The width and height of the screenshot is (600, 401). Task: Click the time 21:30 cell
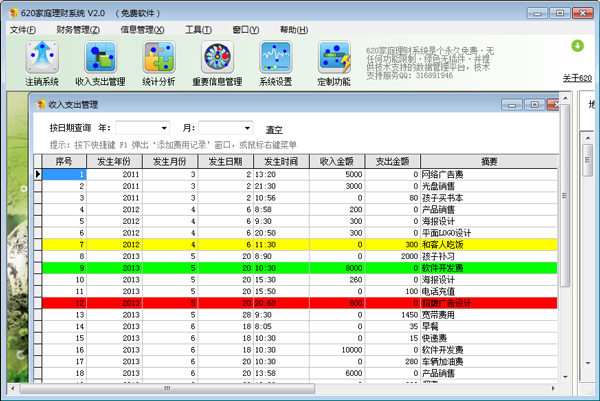pyautogui.click(x=281, y=186)
